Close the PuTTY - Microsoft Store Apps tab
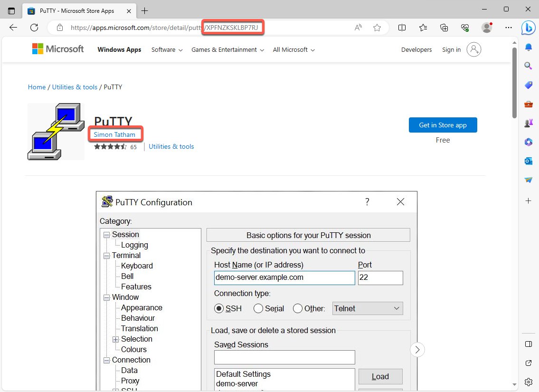 pos(129,11)
